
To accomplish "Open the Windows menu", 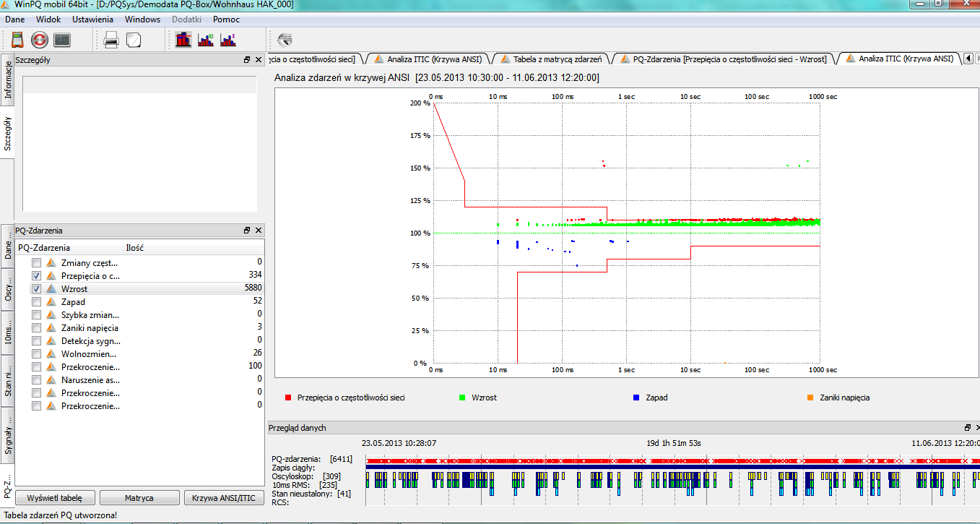I will point(142,20).
